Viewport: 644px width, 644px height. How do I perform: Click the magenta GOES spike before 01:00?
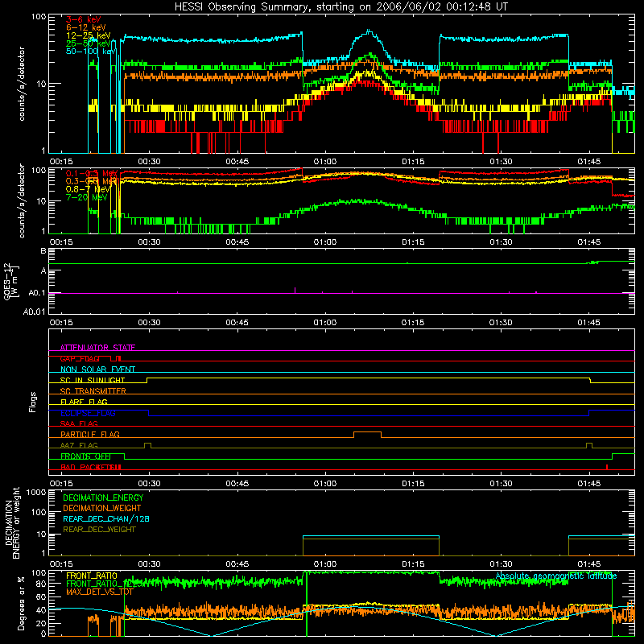pyautogui.click(x=295, y=290)
